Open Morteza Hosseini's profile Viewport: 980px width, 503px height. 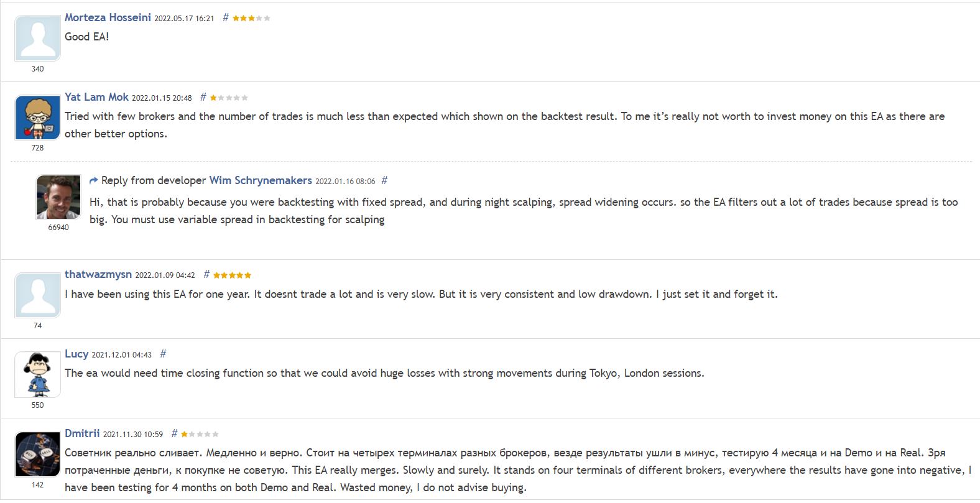pos(107,18)
